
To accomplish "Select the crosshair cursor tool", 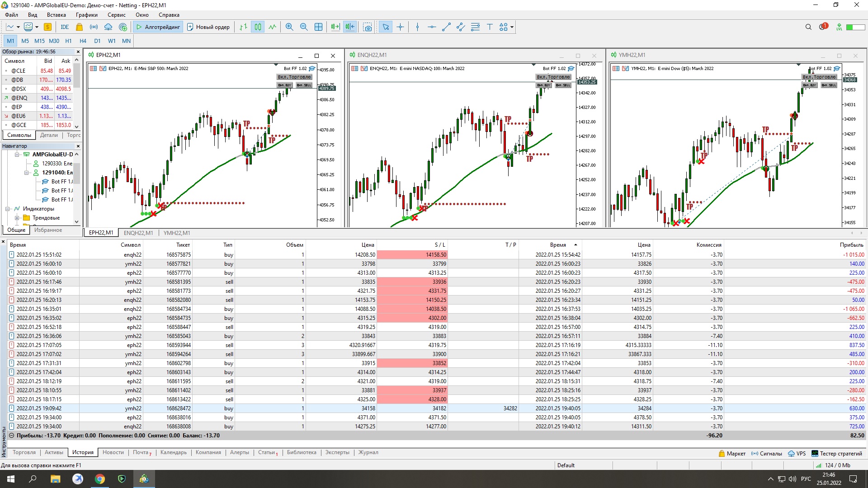I will 401,27.
